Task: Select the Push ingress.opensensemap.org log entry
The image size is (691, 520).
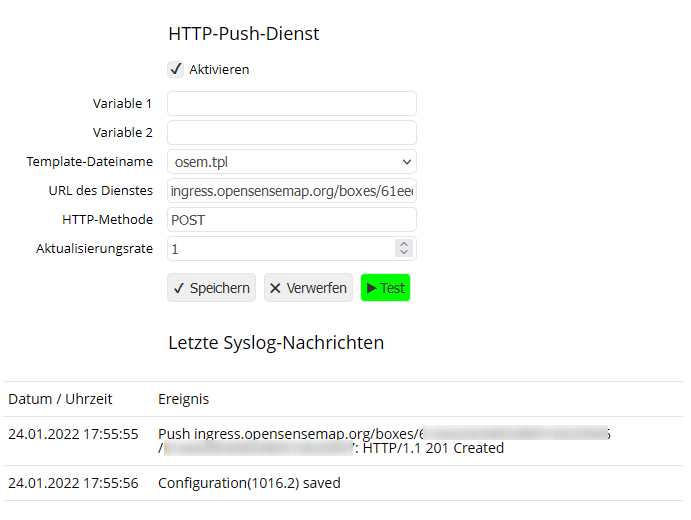Action: pos(330,441)
